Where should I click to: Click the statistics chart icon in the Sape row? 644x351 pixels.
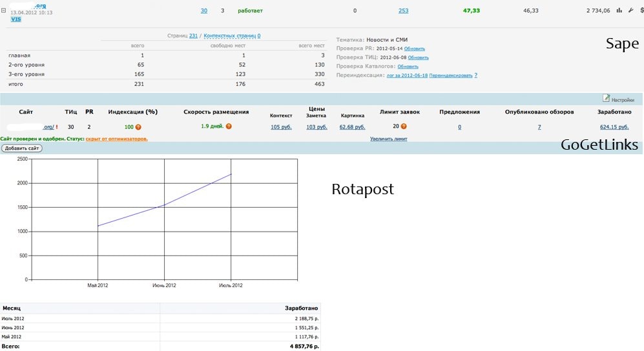tap(619, 10)
